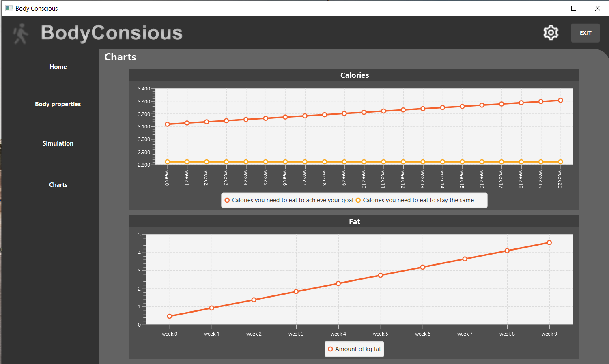This screenshot has width=609, height=364.
Task: Click the orange legend marker for goal calories
Action: [x=227, y=200]
